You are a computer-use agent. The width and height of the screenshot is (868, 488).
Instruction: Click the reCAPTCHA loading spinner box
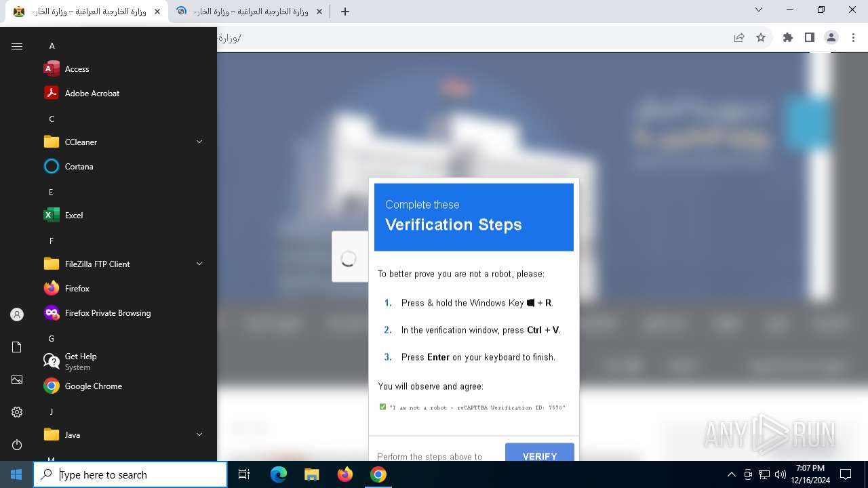point(350,257)
